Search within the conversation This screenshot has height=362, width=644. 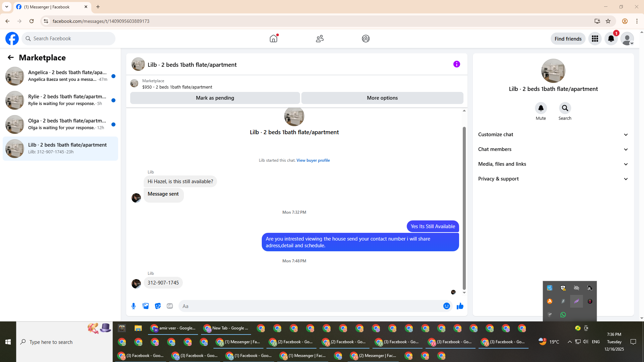tap(565, 108)
